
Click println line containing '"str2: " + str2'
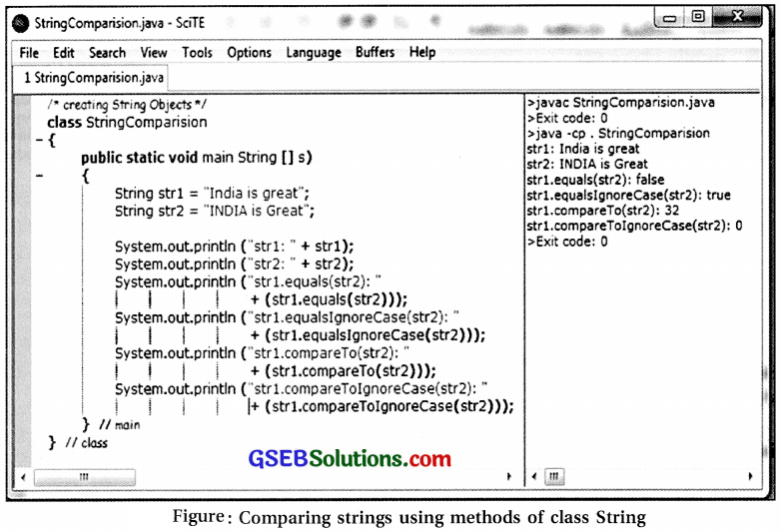click(235, 264)
